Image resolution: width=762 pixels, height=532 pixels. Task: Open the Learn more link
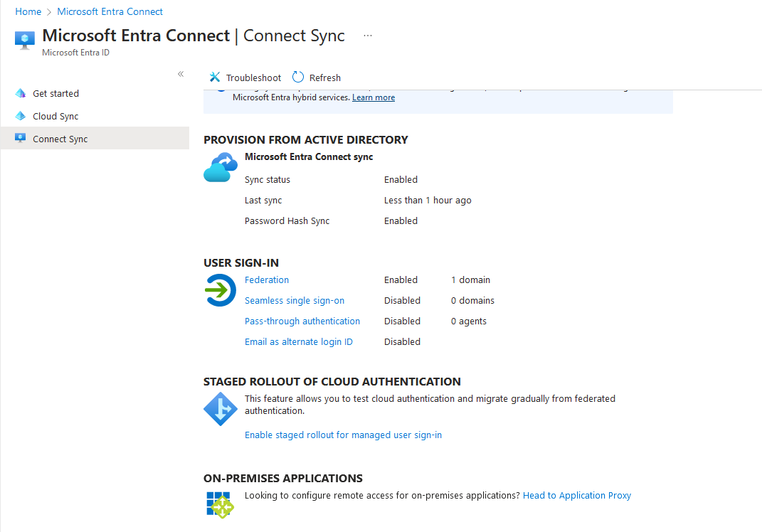click(x=374, y=97)
